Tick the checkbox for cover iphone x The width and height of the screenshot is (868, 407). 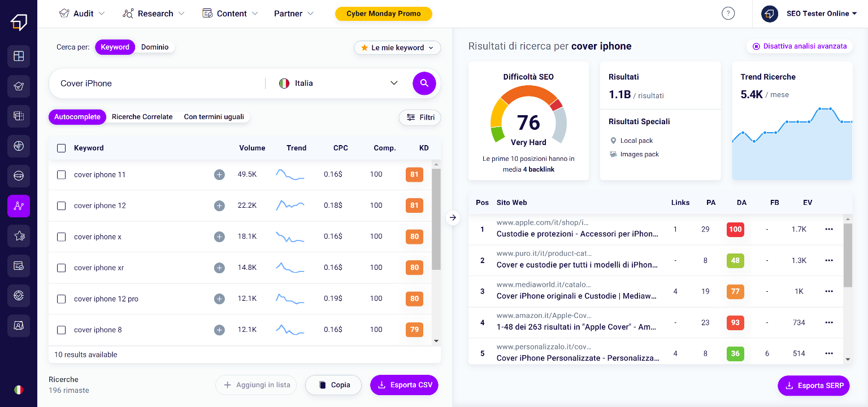pyautogui.click(x=62, y=237)
